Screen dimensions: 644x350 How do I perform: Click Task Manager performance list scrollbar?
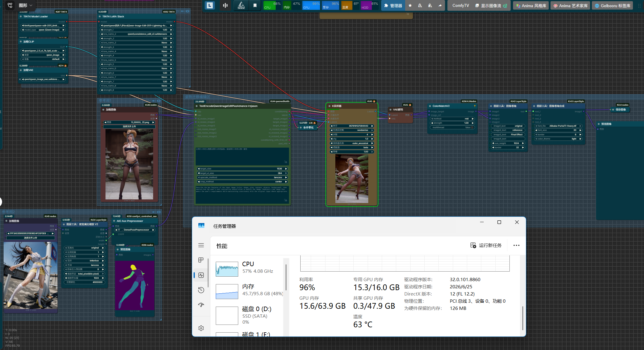(x=286, y=277)
